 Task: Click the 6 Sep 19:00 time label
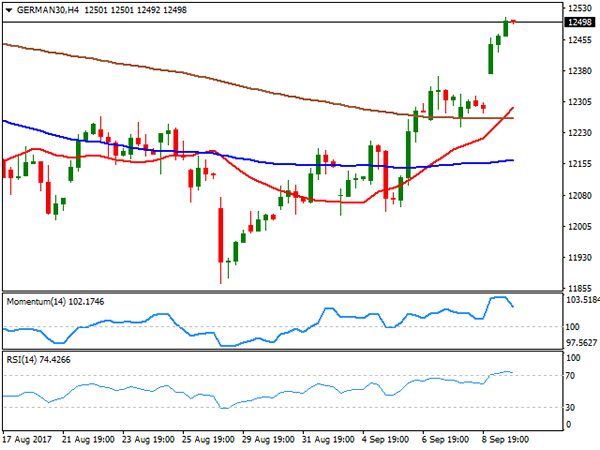[445, 439]
